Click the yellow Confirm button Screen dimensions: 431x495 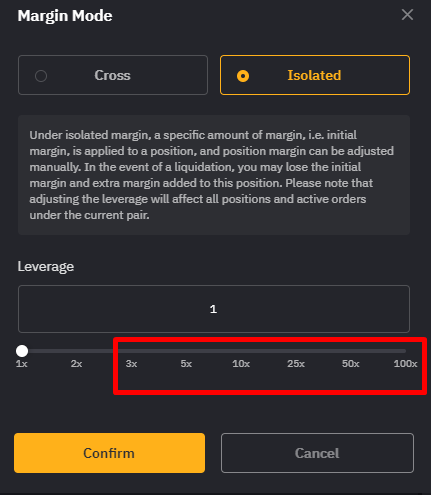(x=109, y=453)
